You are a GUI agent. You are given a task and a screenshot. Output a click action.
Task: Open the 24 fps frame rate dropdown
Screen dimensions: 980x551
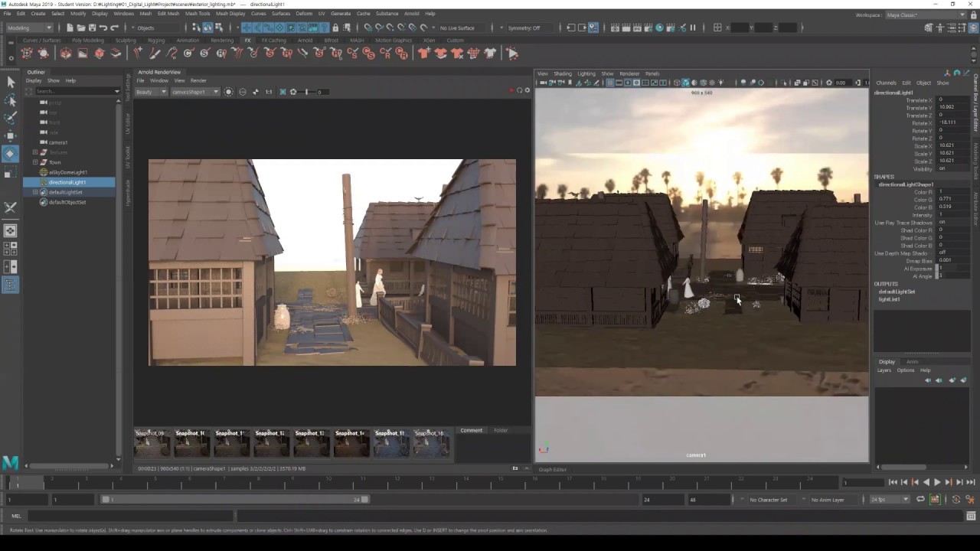tap(889, 500)
